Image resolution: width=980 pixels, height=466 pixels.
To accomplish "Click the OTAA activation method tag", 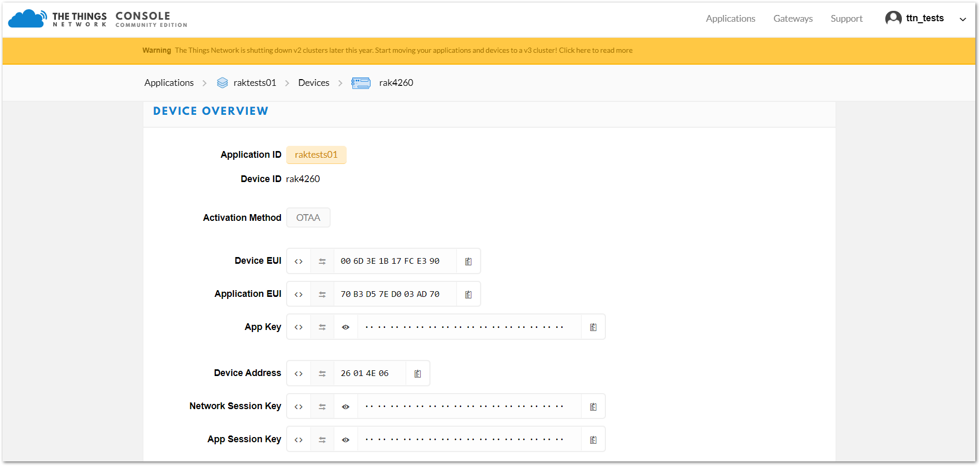I will tap(308, 218).
